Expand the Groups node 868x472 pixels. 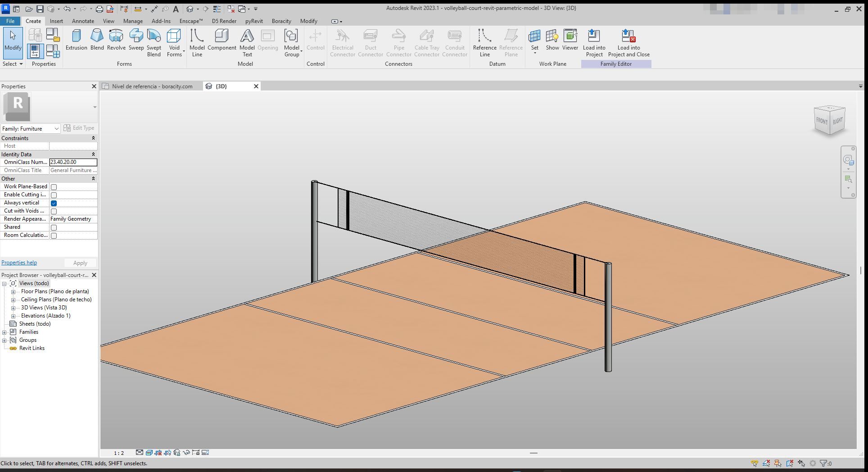pyautogui.click(x=5, y=340)
